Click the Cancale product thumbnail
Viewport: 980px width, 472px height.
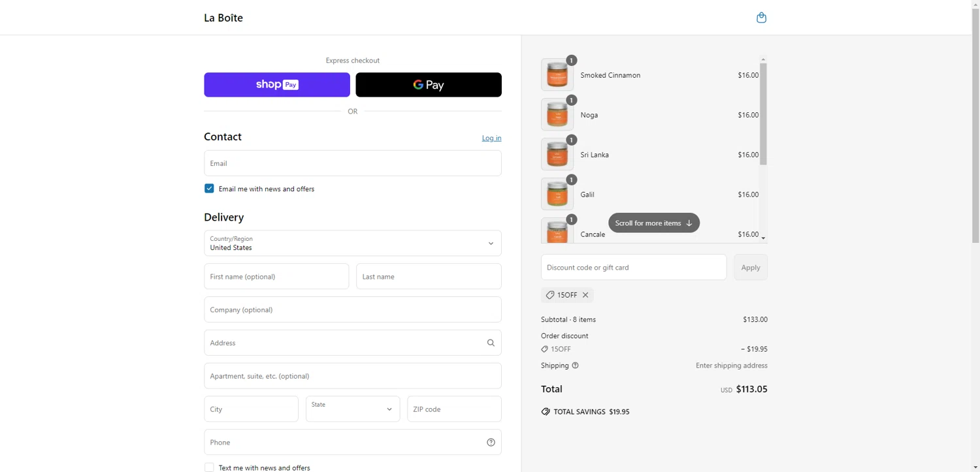(x=557, y=230)
